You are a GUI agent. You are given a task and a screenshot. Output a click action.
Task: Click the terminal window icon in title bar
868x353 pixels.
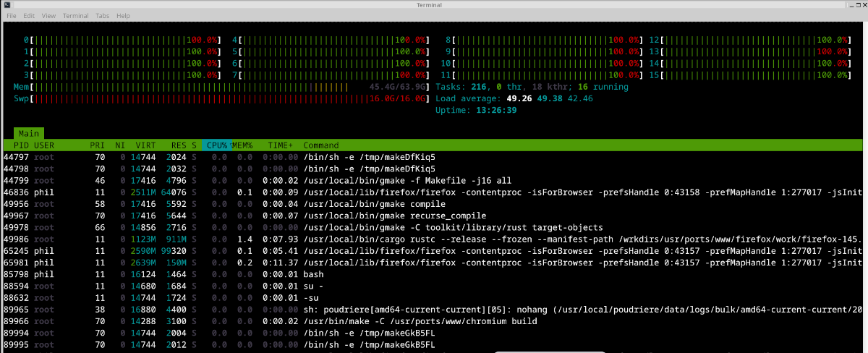6,5
